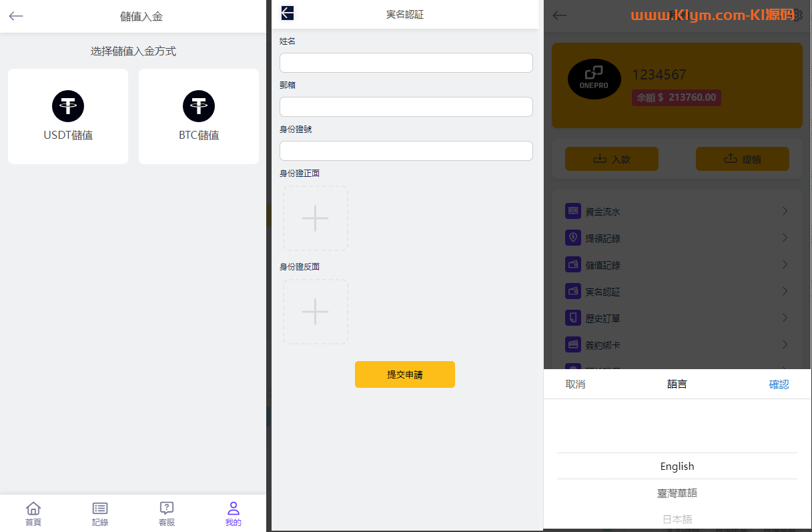Viewport: 812px width, 532px height.
Task: Click the 提領記錄 location icon
Action: (573, 238)
